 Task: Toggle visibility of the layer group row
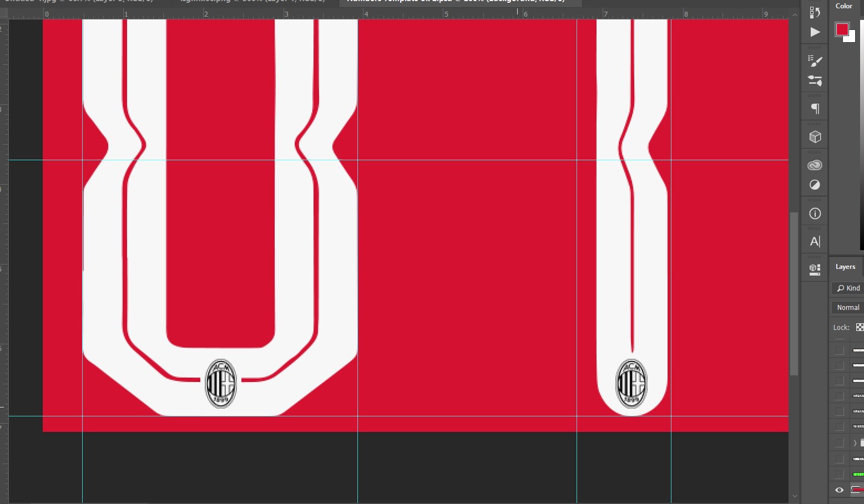pos(840,443)
